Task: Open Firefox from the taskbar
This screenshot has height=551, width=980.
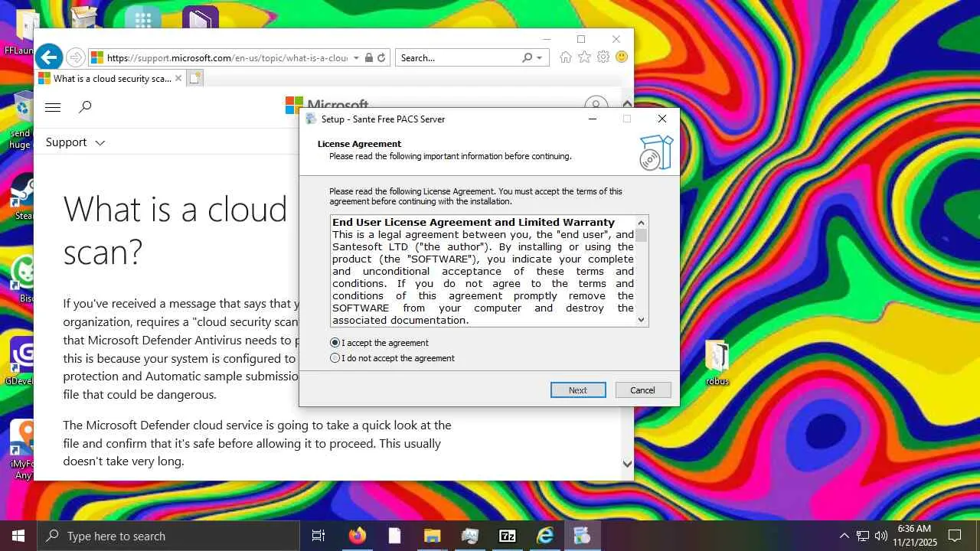Action: pos(357,536)
